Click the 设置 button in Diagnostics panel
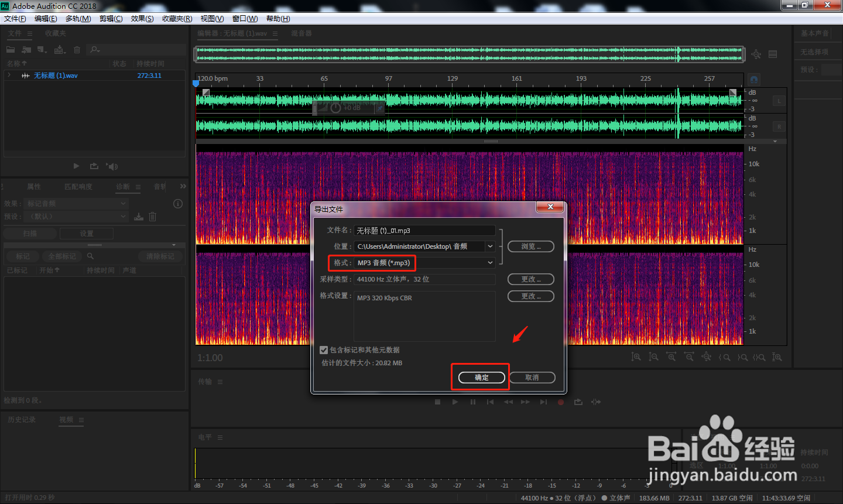The width and height of the screenshot is (843, 504). pos(87,233)
